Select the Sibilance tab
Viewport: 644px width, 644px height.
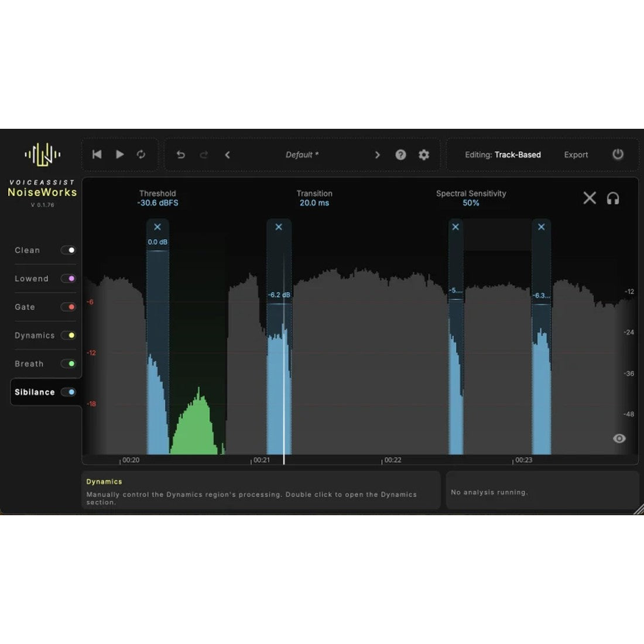pyautogui.click(x=35, y=392)
